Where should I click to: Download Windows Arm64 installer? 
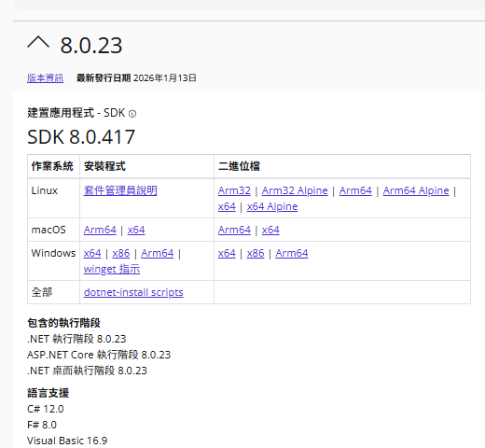point(158,253)
